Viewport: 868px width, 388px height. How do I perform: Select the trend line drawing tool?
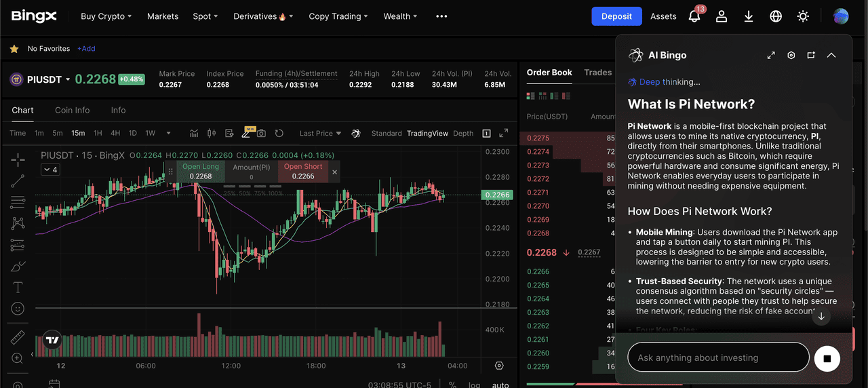(18, 180)
